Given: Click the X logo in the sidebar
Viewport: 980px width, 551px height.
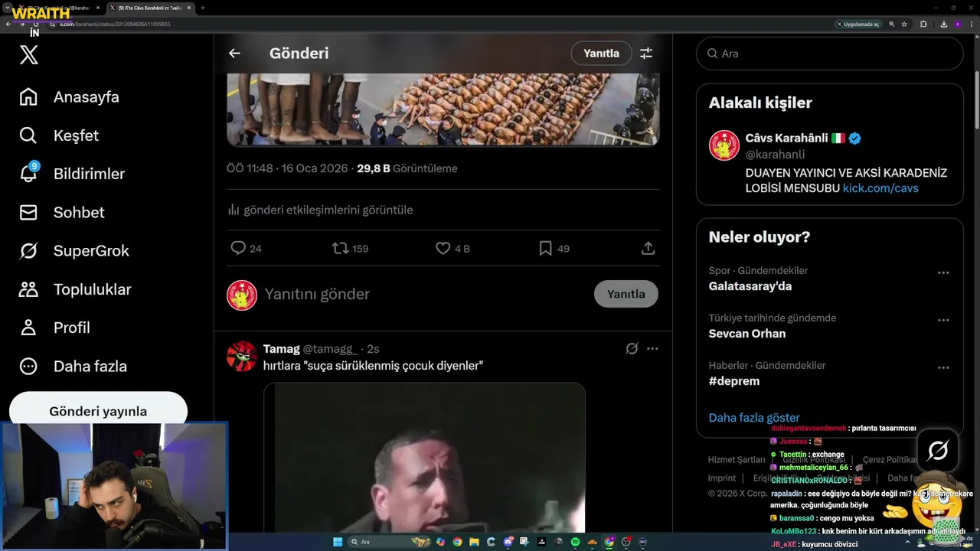Looking at the screenshot, I should pyautogui.click(x=28, y=55).
